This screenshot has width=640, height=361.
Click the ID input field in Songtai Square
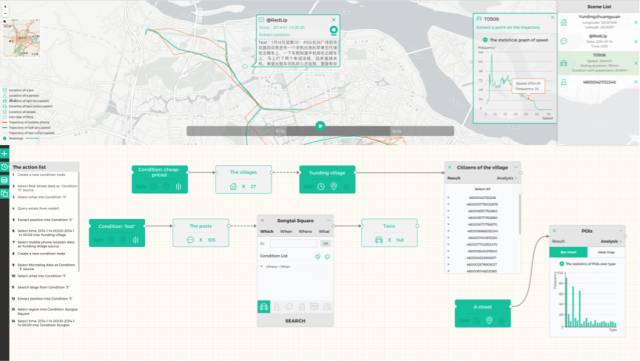pos(294,243)
